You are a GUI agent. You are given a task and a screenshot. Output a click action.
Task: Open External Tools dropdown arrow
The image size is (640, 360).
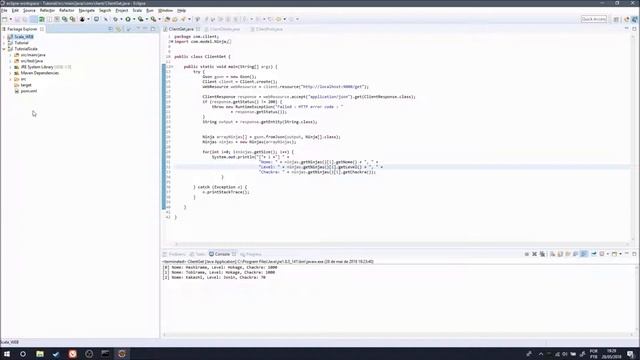click(159, 19)
